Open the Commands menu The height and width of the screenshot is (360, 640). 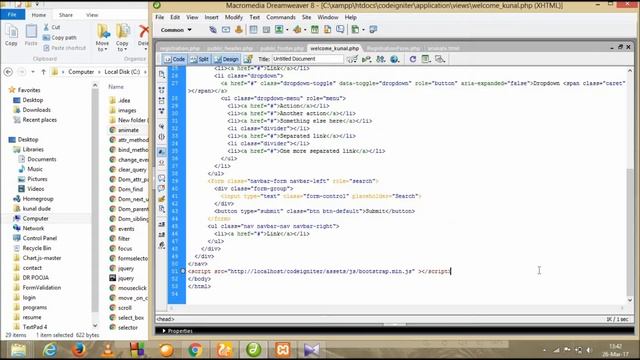click(281, 17)
